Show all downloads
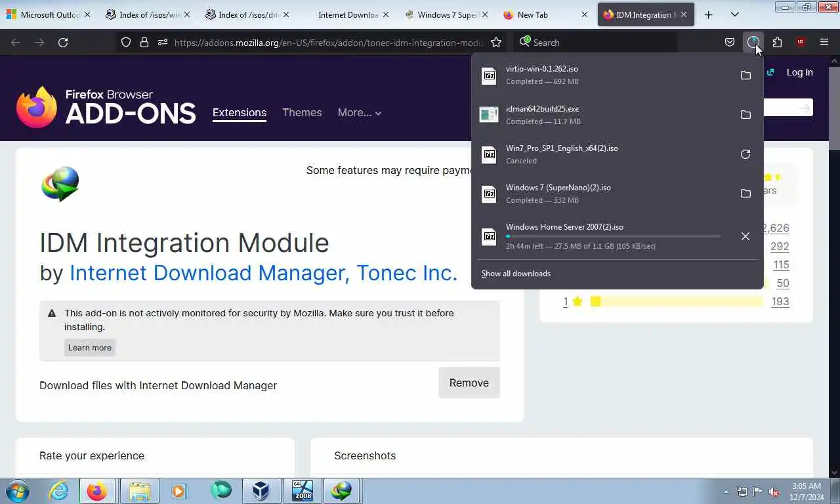Viewport: 840px width, 504px height. pyautogui.click(x=516, y=273)
